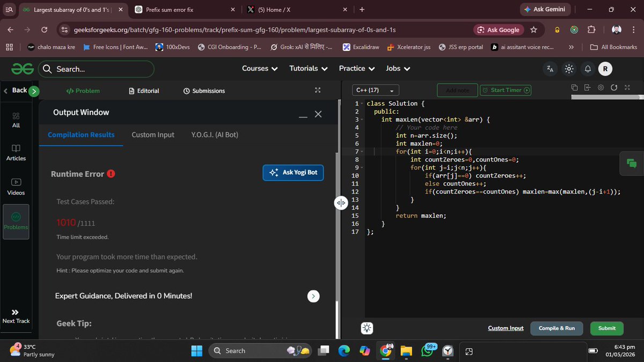The width and height of the screenshot is (644, 362).
Task: Open the C++ (17) language dropdown
Action: tap(375, 90)
